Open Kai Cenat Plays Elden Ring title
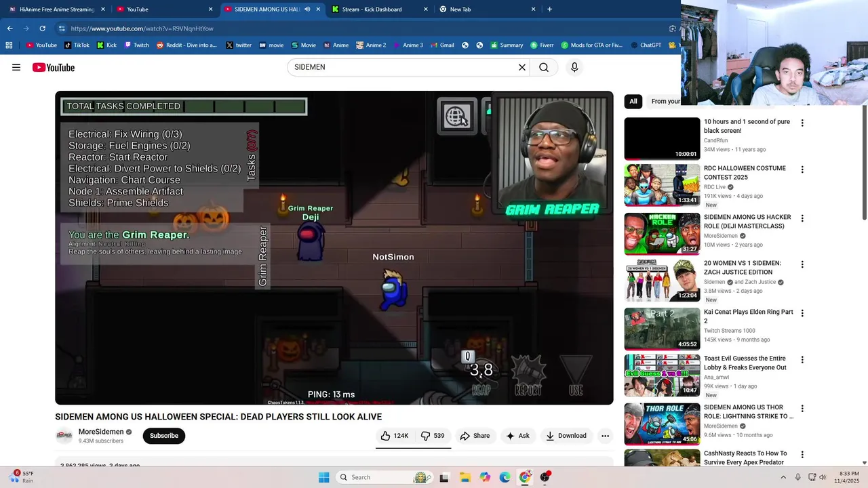Viewport: 868px width, 488px height. coord(749,317)
